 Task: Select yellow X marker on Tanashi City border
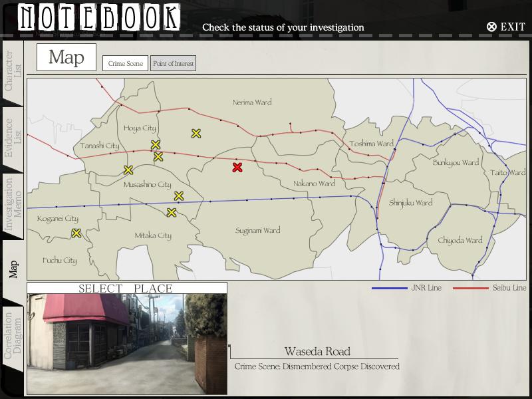pyautogui.click(x=128, y=170)
